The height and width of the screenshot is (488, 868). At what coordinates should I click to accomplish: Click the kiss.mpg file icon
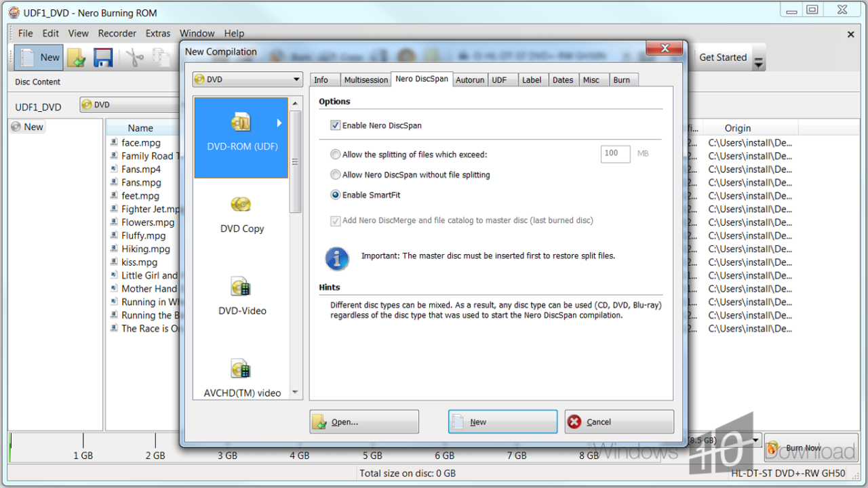tap(115, 262)
